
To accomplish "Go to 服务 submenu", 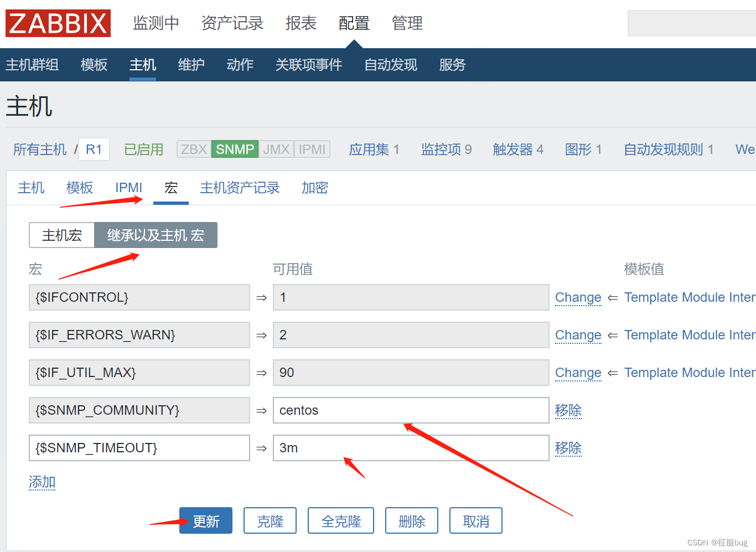I will click(x=453, y=65).
